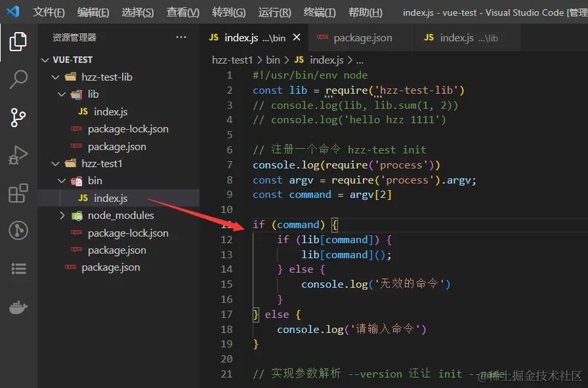Open the explorer panel more actions ellipsis
588x388 pixels.
click(181, 37)
